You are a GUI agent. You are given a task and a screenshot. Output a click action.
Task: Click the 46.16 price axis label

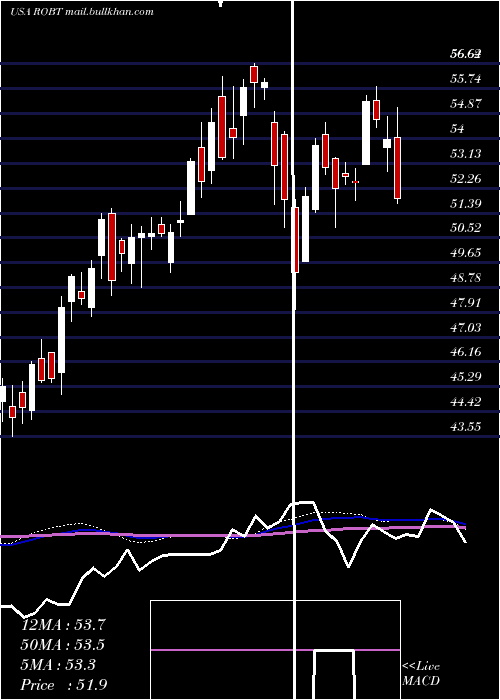pos(466,352)
